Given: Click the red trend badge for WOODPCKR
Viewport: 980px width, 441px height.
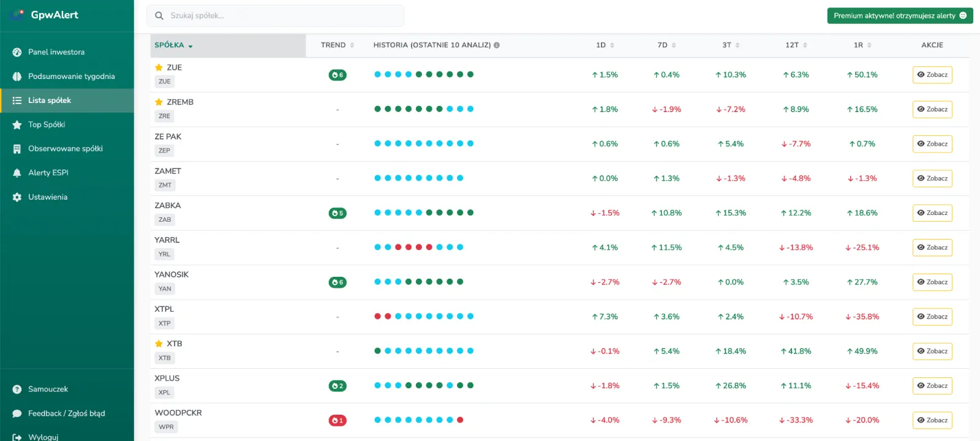Looking at the screenshot, I should tap(337, 420).
